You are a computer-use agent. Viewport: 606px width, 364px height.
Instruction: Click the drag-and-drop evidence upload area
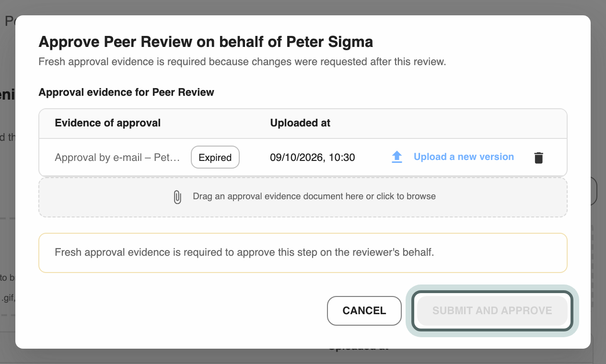pyautogui.click(x=303, y=197)
